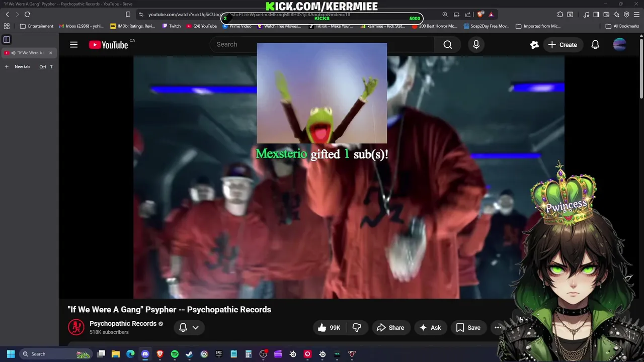
Task: Open the Brave main hamburger menu
Action: click(636, 15)
